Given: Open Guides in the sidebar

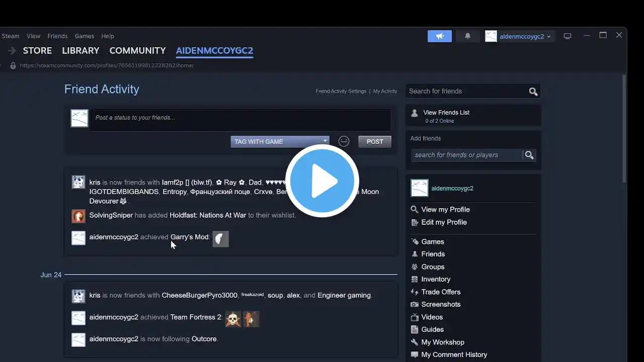Looking at the screenshot, I should coord(432,330).
